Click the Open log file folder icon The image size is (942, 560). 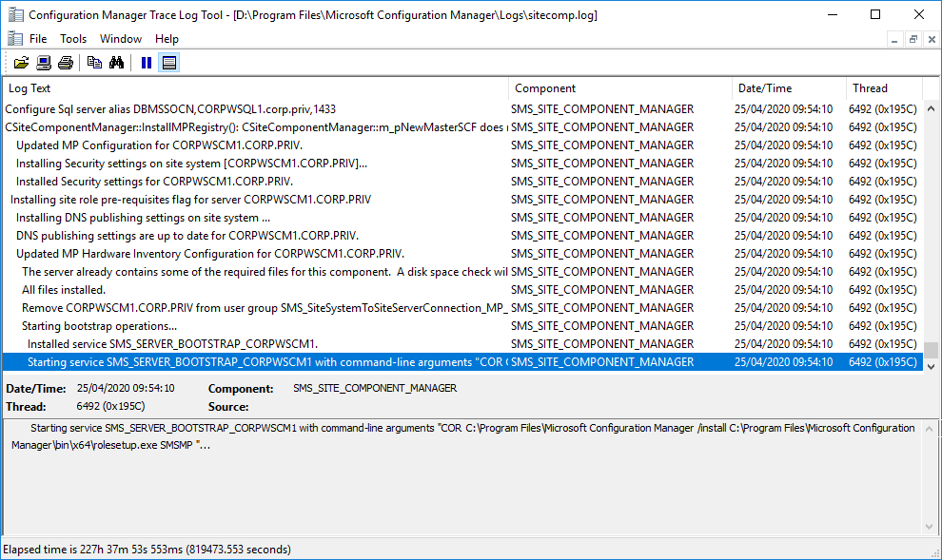(21, 63)
